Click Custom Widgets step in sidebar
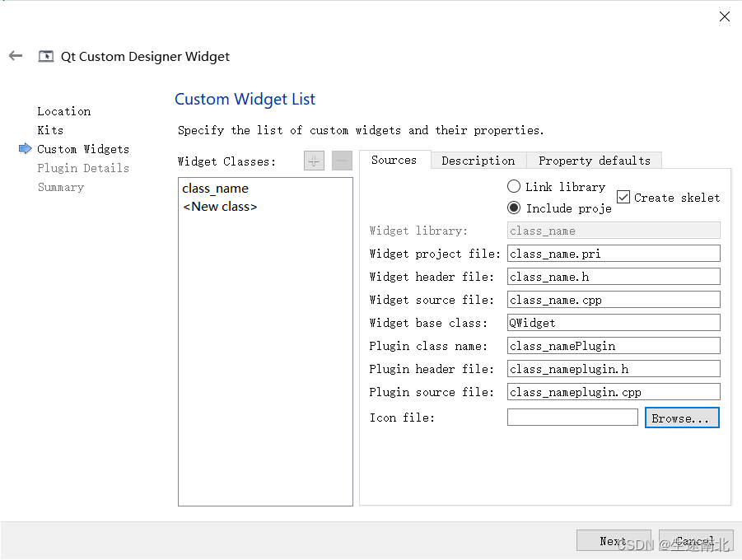The width and height of the screenshot is (742, 560). coord(83,149)
